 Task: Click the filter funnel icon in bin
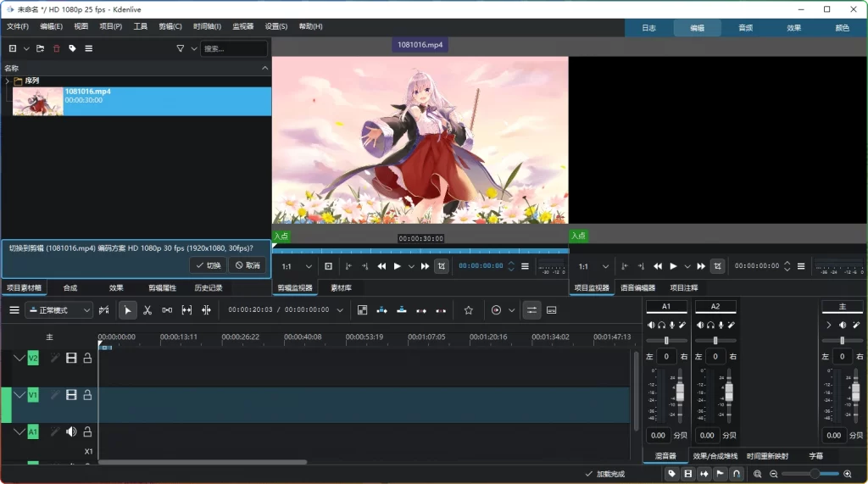tap(180, 48)
